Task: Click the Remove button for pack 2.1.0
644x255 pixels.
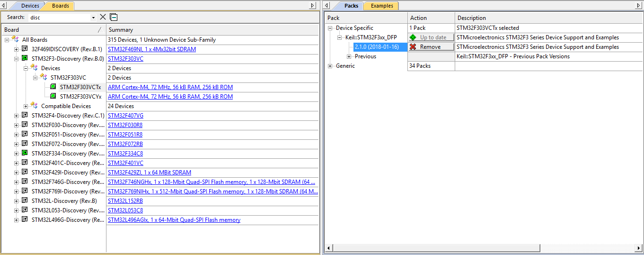Action: click(x=431, y=47)
